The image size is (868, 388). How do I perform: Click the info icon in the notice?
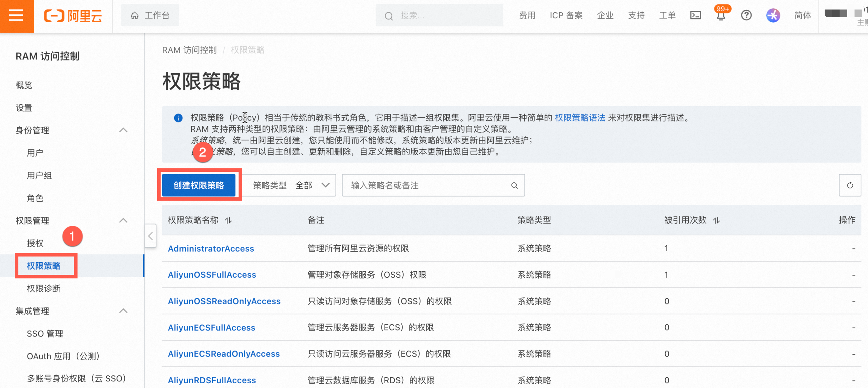tap(178, 118)
